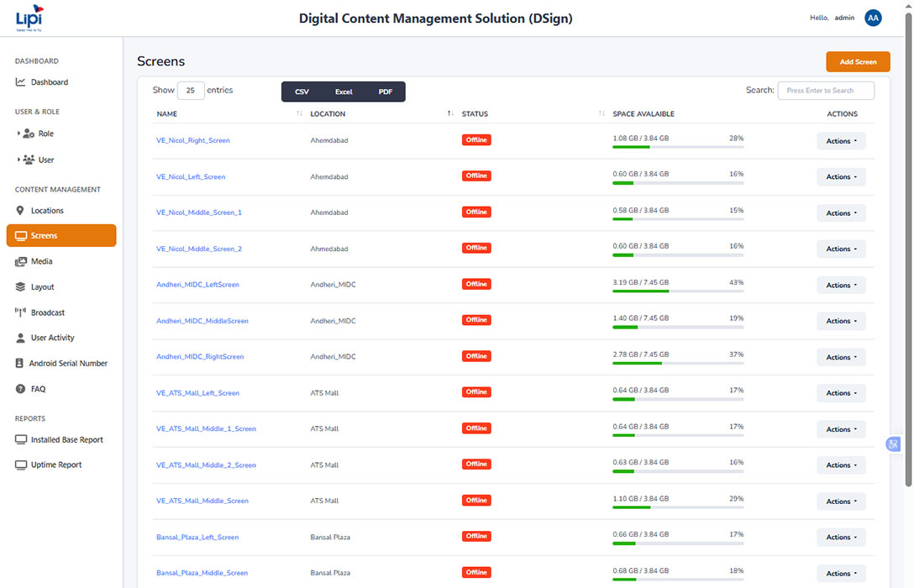914x588 pixels.
Task: Open the AA user avatar menu
Action: click(873, 18)
